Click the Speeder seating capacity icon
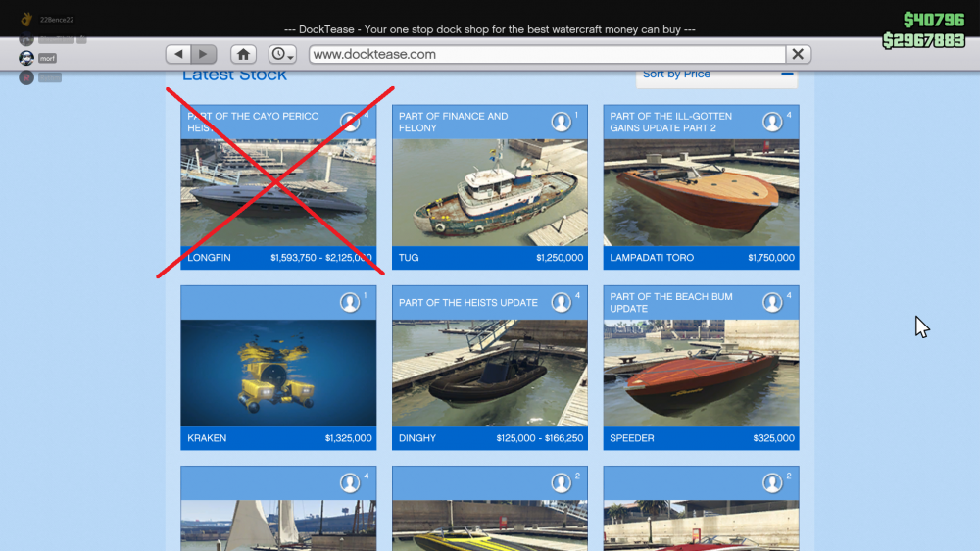 [x=772, y=303]
